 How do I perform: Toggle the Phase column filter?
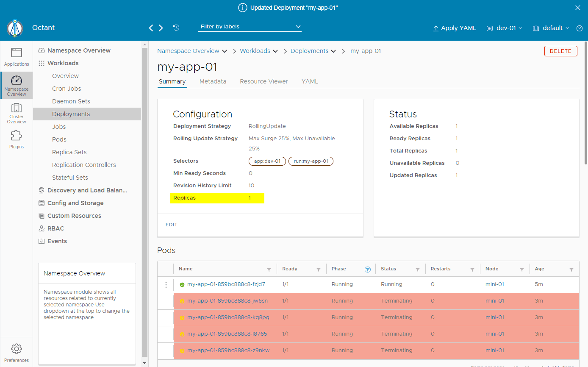coord(368,270)
